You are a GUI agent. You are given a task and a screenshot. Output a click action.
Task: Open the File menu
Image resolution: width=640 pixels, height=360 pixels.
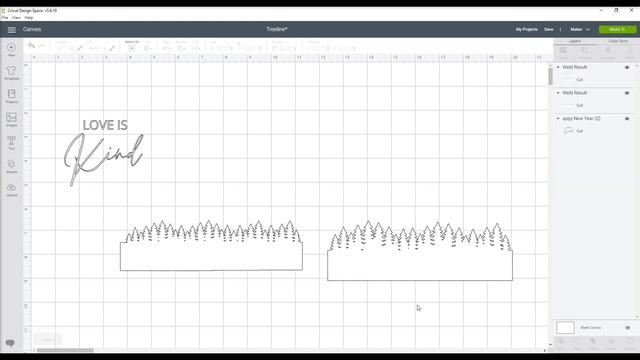(4, 18)
